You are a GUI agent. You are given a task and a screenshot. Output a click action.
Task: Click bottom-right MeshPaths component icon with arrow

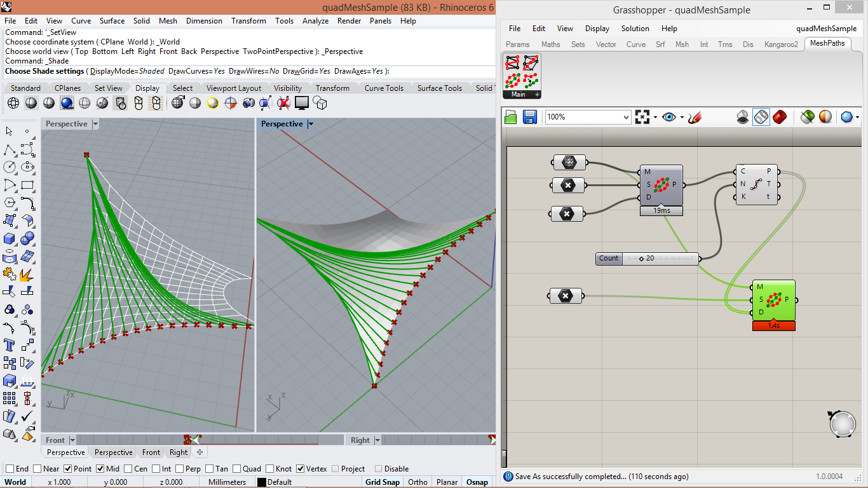pos(531,81)
